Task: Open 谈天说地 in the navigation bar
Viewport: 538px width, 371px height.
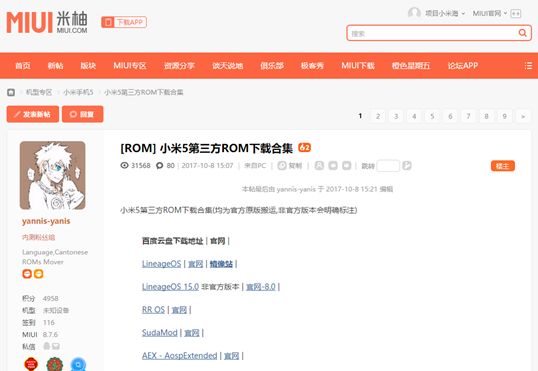Action: [x=227, y=66]
